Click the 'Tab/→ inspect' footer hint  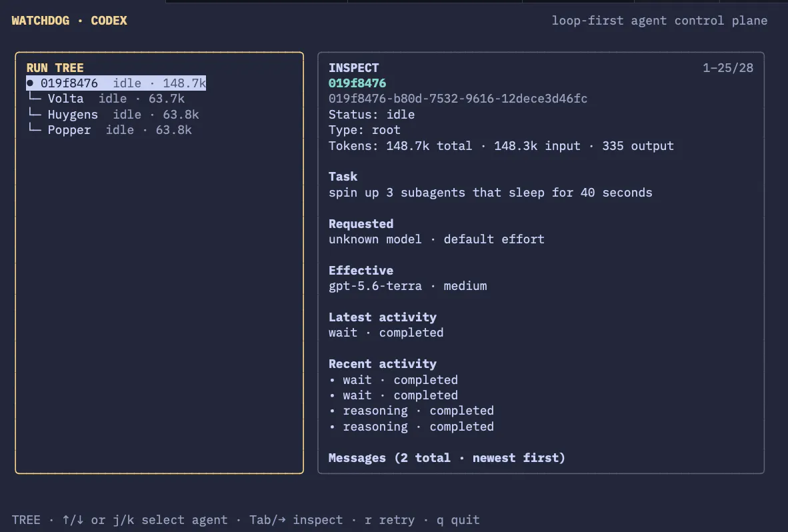[296, 520]
